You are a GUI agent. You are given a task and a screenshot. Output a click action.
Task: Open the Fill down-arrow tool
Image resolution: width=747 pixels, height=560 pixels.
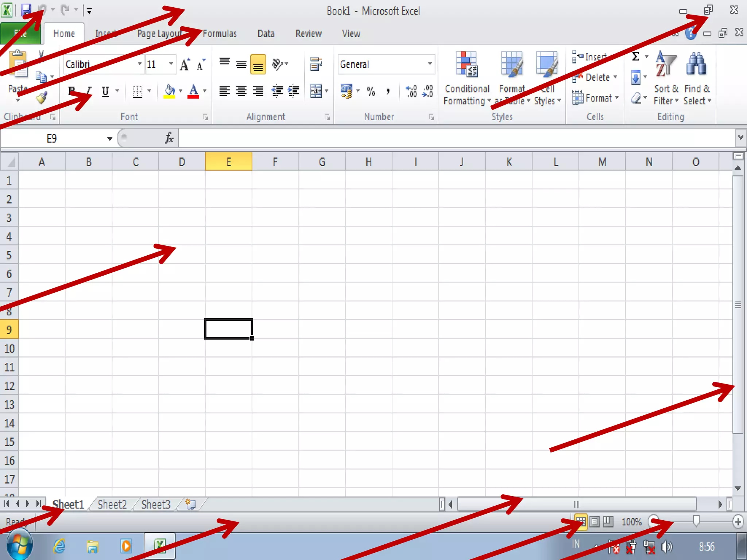pyautogui.click(x=636, y=77)
